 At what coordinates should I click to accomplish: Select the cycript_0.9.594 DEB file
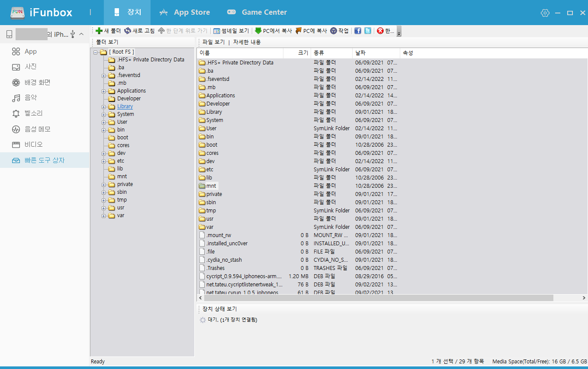point(243,276)
